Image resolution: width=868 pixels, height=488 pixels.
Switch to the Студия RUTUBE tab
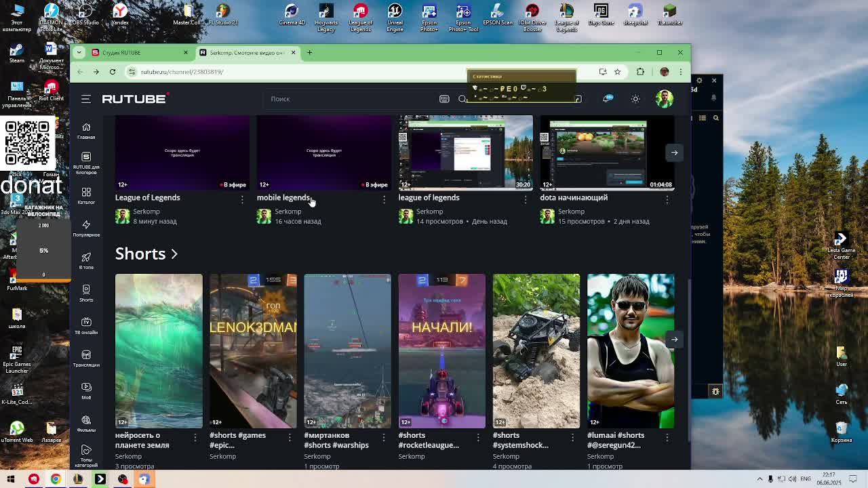140,52
